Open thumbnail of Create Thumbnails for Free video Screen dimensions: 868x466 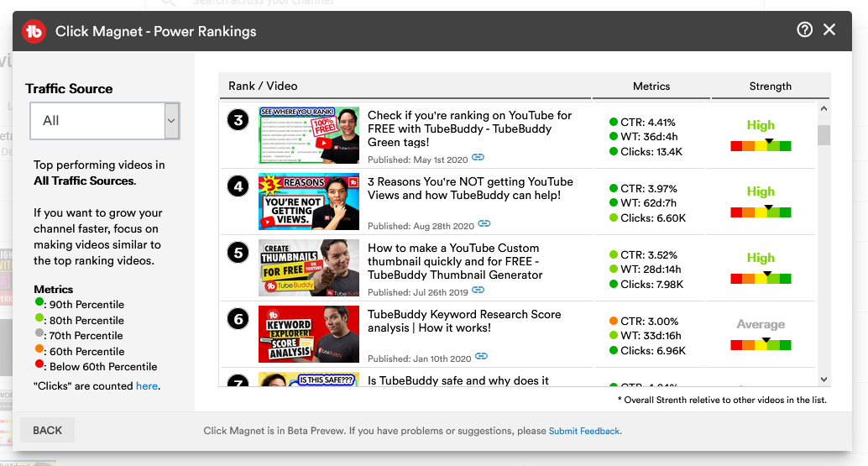(x=309, y=268)
